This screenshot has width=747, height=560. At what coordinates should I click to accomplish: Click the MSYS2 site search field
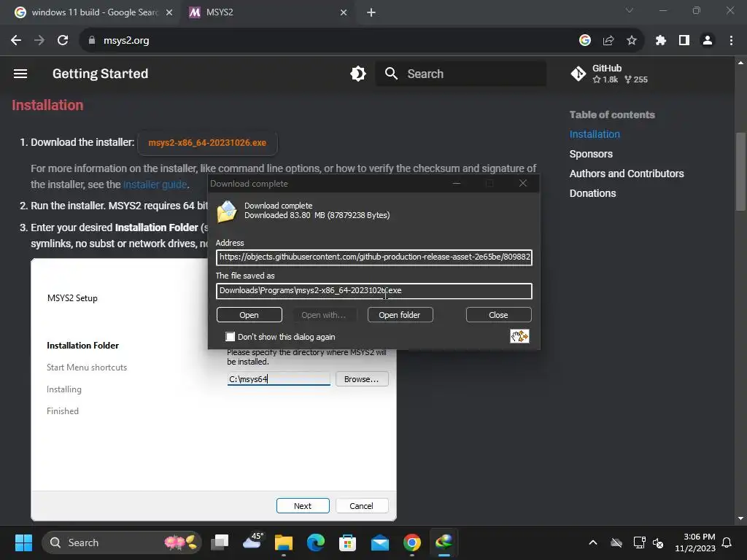[x=461, y=74]
